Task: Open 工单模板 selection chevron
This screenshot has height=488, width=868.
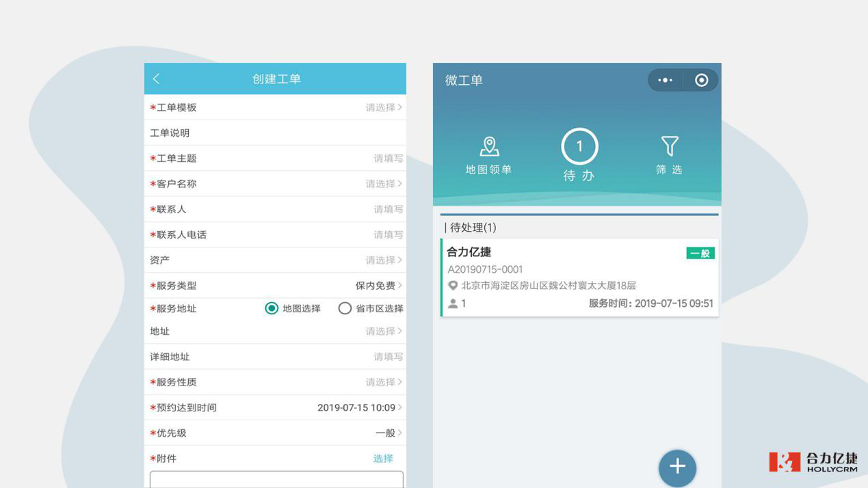Action: (x=400, y=107)
